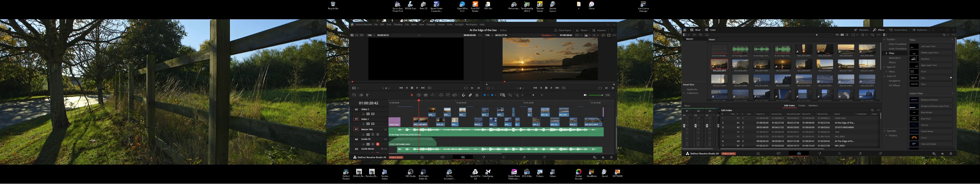Open the File menu
This screenshot has height=184, width=980.
pos(376,24)
